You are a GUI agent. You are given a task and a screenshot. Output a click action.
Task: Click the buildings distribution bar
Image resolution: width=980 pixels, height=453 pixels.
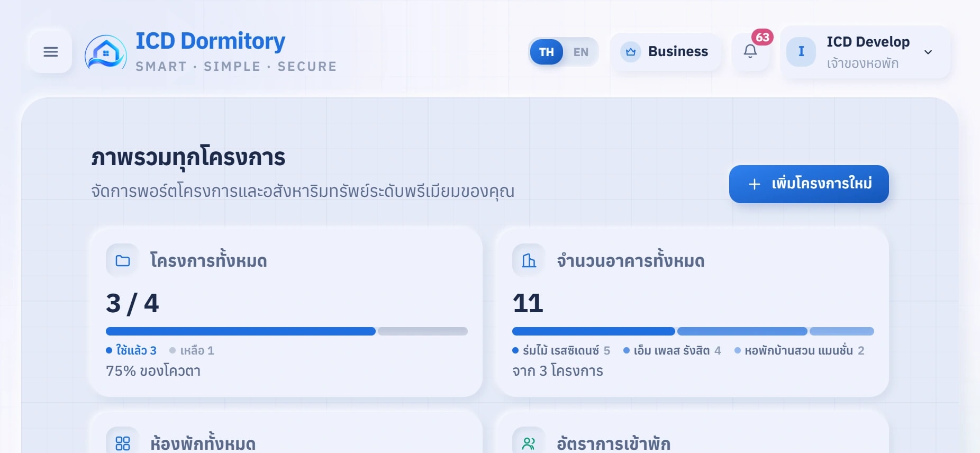click(x=693, y=331)
